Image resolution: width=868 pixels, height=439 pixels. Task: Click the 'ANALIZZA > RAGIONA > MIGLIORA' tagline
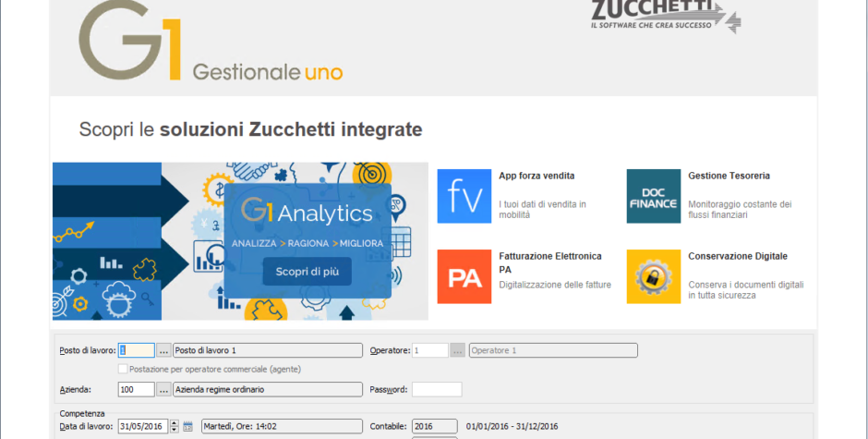[307, 243]
